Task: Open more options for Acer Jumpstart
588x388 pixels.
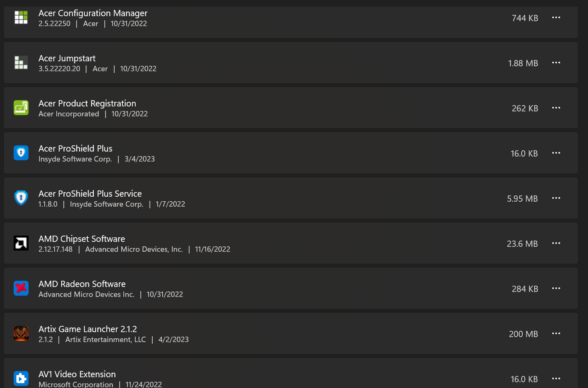Action: [x=556, y=63]
